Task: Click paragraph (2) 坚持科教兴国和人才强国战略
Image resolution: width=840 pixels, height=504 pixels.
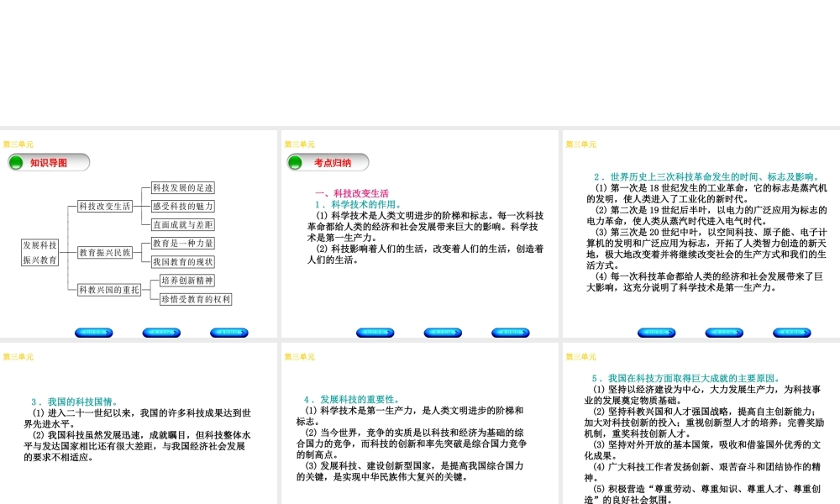Action: [704, 423]
